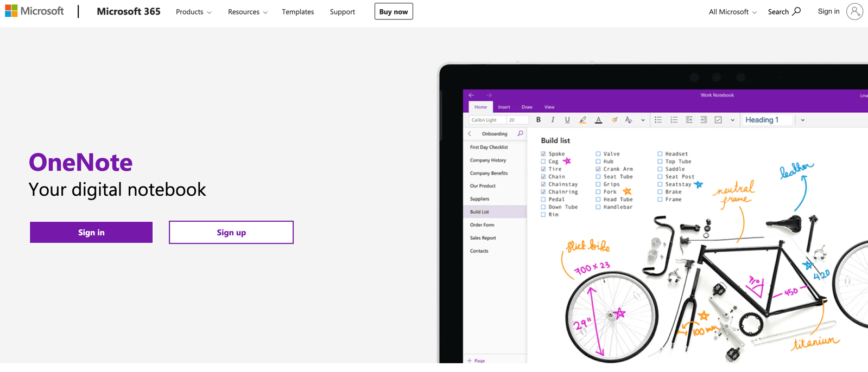Open the font size 20 box

(x=517, y=120)
